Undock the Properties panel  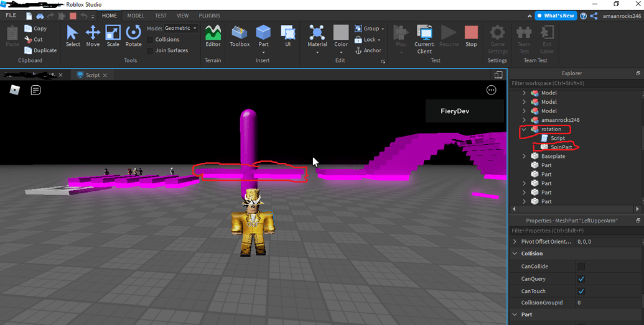point(638,221)
